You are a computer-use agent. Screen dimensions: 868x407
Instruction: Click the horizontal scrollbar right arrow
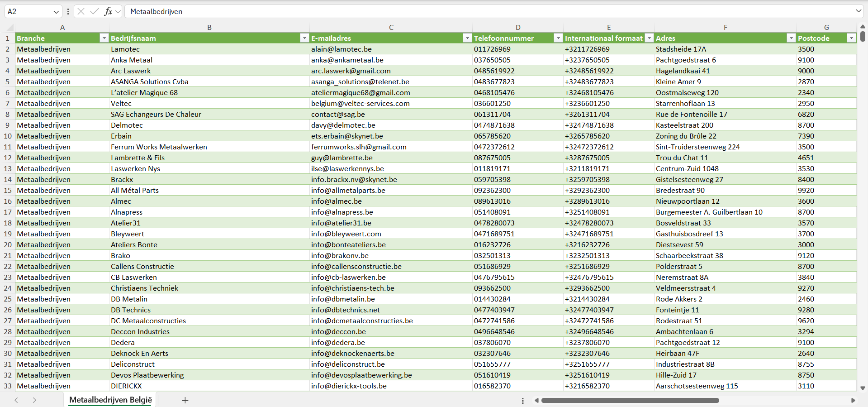pos(853,400)
